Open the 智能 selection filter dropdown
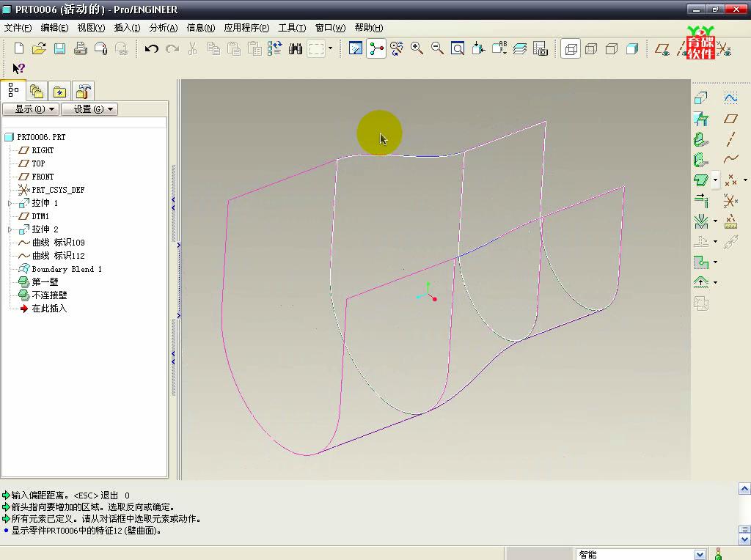This screenshot has width=751, height=560. coord(700,554)
